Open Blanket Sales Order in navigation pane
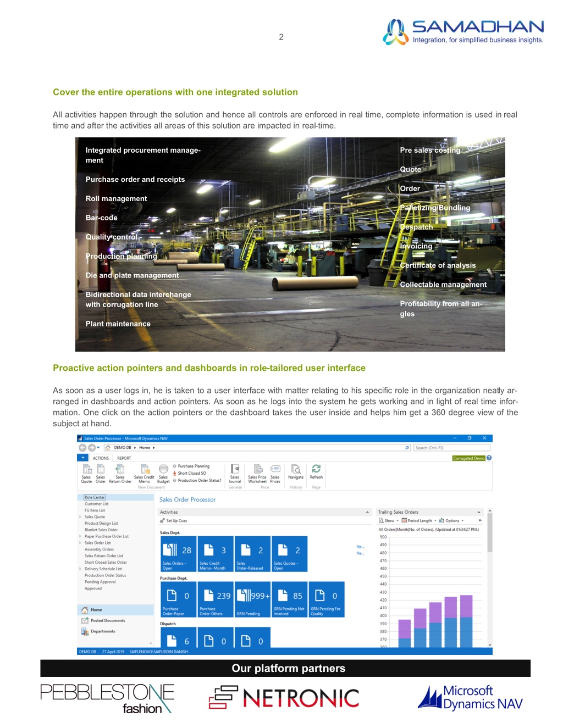Image resolution: width=563 pixels, height=728 pixels. (101, 530)
